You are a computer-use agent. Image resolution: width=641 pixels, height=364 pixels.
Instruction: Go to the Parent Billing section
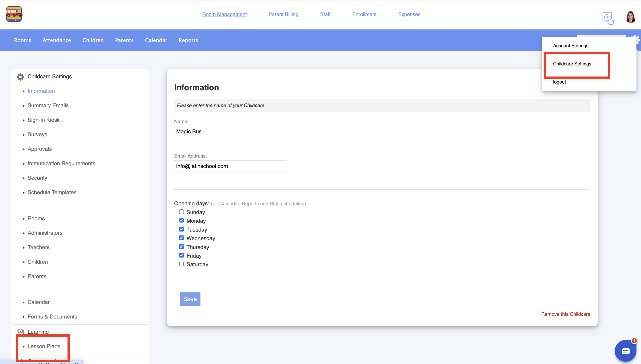click(x=283, y=14)
